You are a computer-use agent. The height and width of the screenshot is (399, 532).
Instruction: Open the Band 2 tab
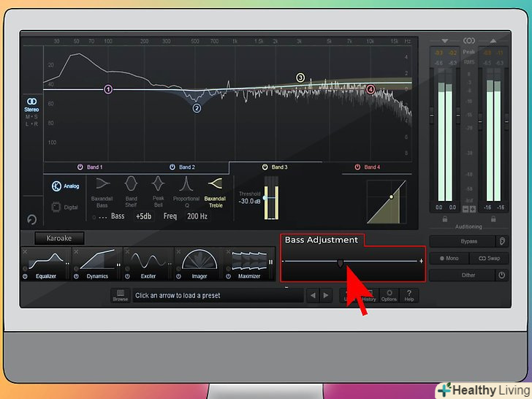point(182,167)
